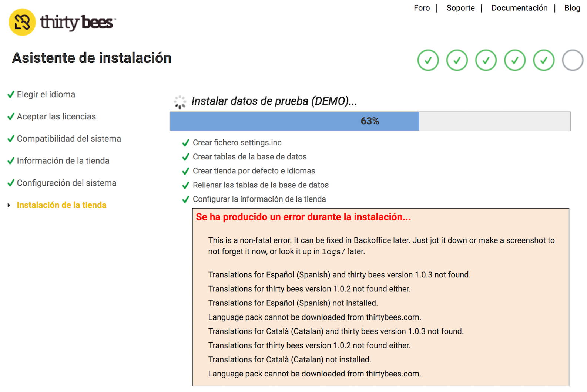This screenshot has width=587, height=392.
Task: Select the Elegir el idioma step
Action: tap(46, 94)
